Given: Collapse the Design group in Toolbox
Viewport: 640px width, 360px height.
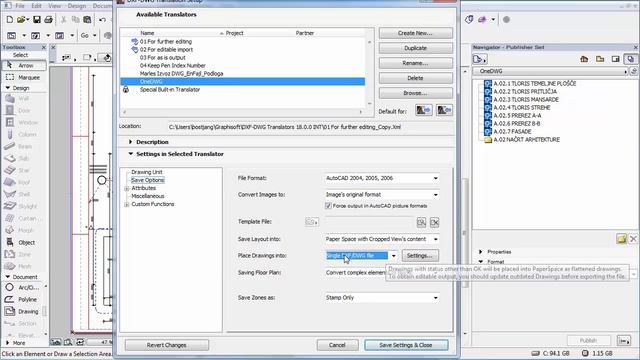Looking at the screenshot, I should pyautogui.click(x=8, y=88).
